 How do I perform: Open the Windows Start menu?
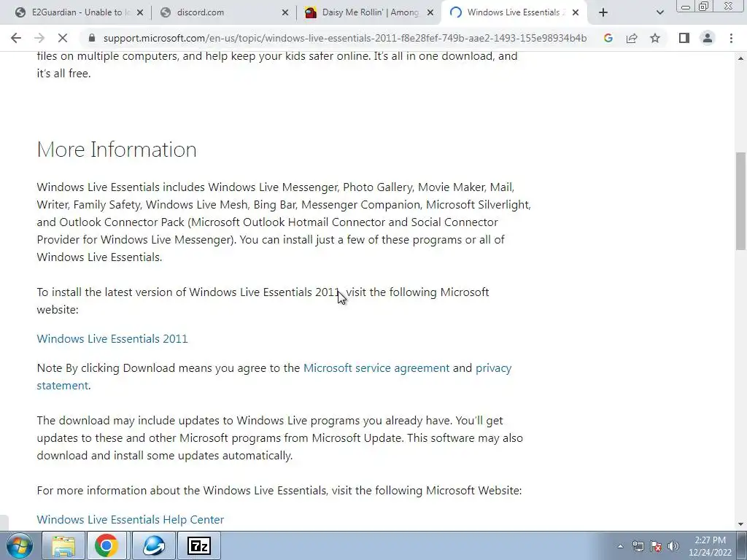tap(19, 545)
